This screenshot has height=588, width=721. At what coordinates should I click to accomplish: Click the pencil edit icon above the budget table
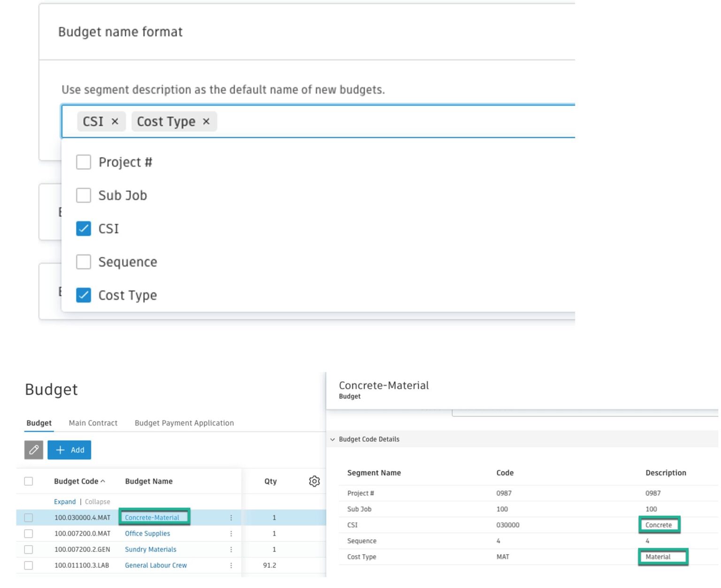(33, 450)
